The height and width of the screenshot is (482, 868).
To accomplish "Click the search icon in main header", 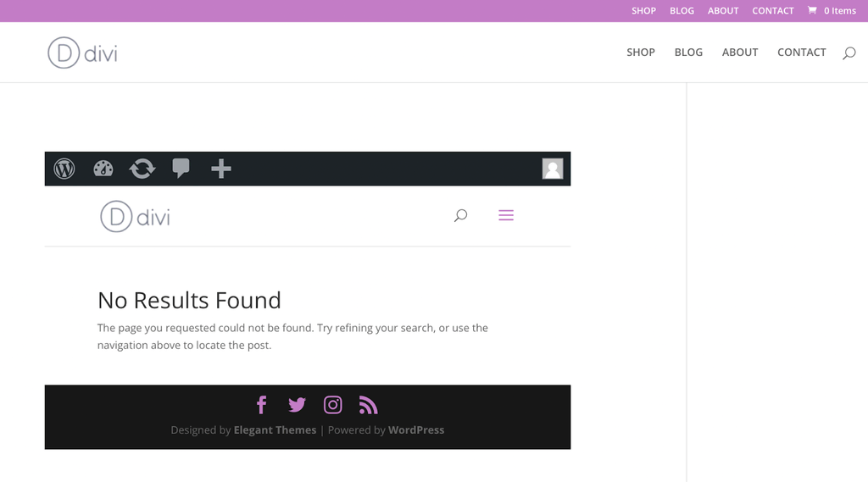I will tap(849, 53).
